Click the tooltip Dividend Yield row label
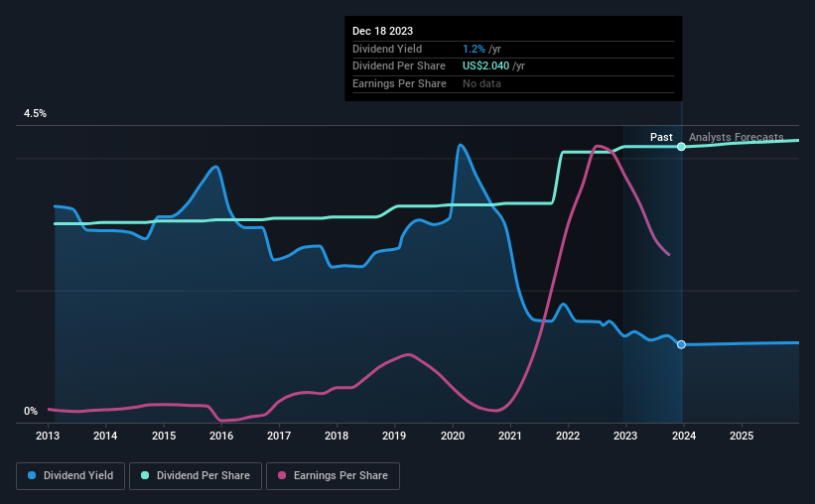The width and height of the screenshot is (815, 504). [x=387, y=49]
